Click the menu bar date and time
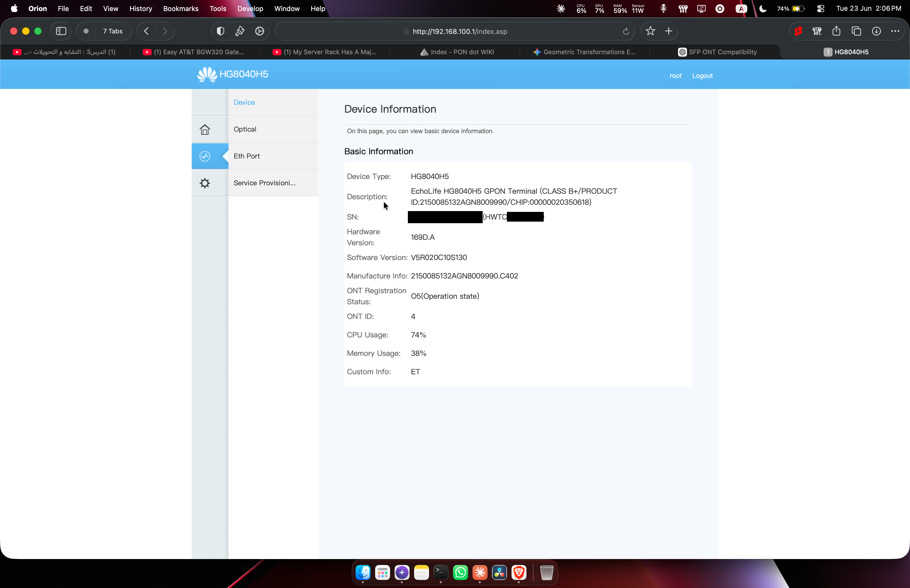 [868, 9]
